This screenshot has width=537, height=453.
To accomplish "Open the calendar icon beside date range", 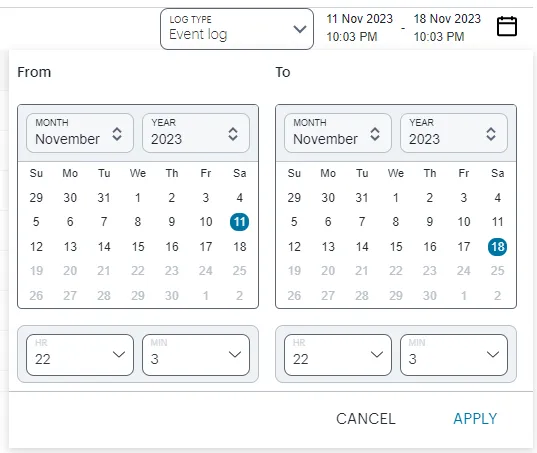I will 507,26.
